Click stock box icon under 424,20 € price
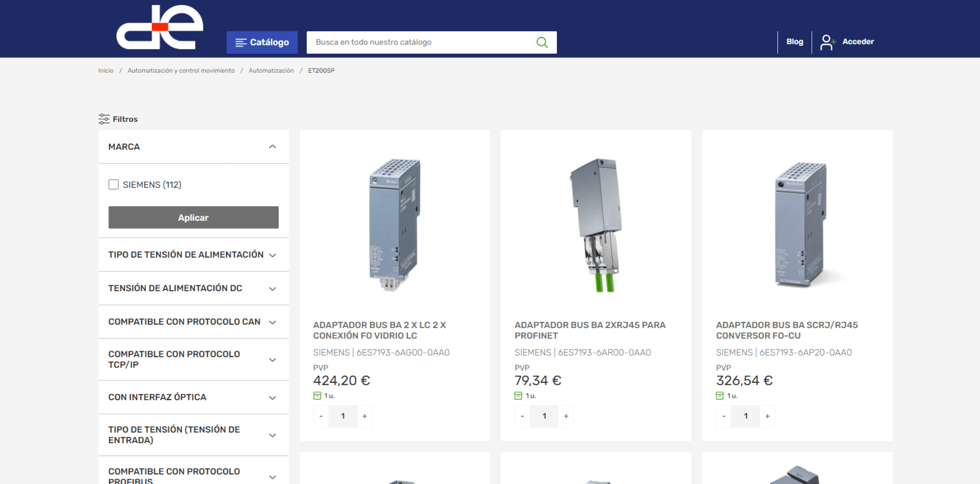Image resolution: width=980 pixels, height=484 pixels. point(317,396)
